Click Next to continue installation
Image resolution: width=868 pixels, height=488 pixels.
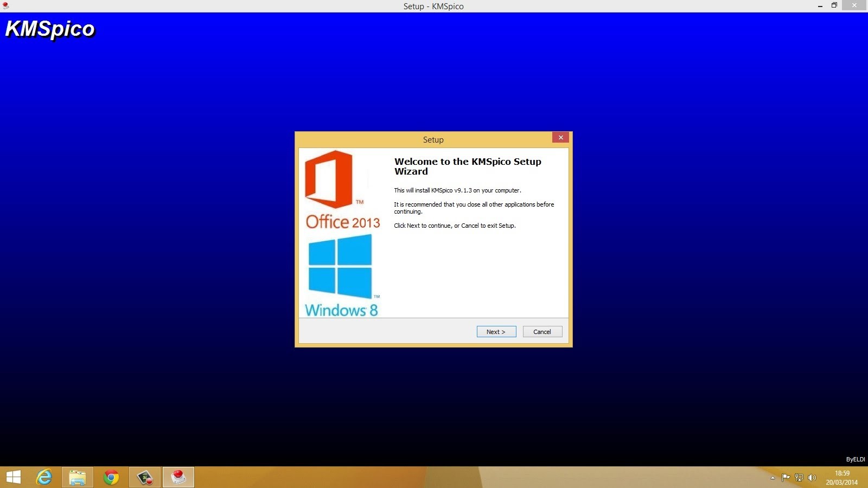pyautogui.click(x=496, y=331)
